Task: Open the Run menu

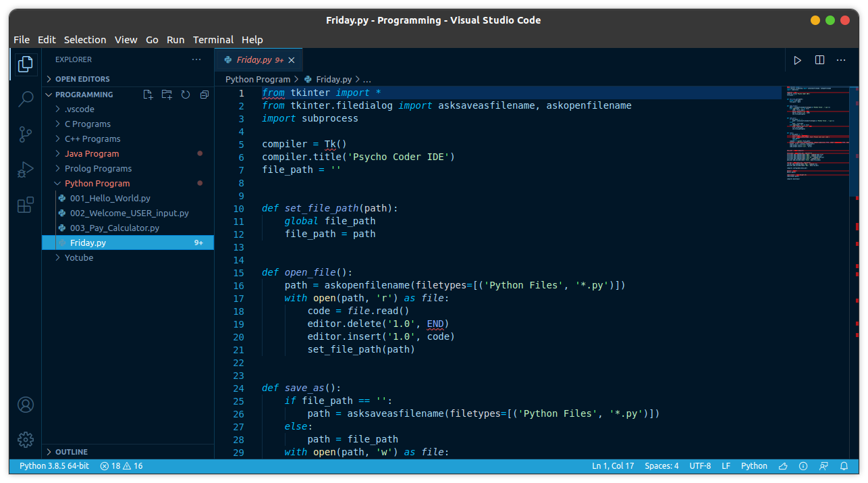Action: [175, 40]
